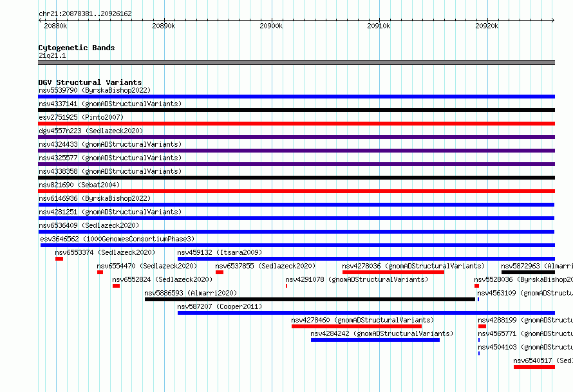Click the black bar under nsv4337141
This screenshot has height=392, width=573.
pos(296,110)
